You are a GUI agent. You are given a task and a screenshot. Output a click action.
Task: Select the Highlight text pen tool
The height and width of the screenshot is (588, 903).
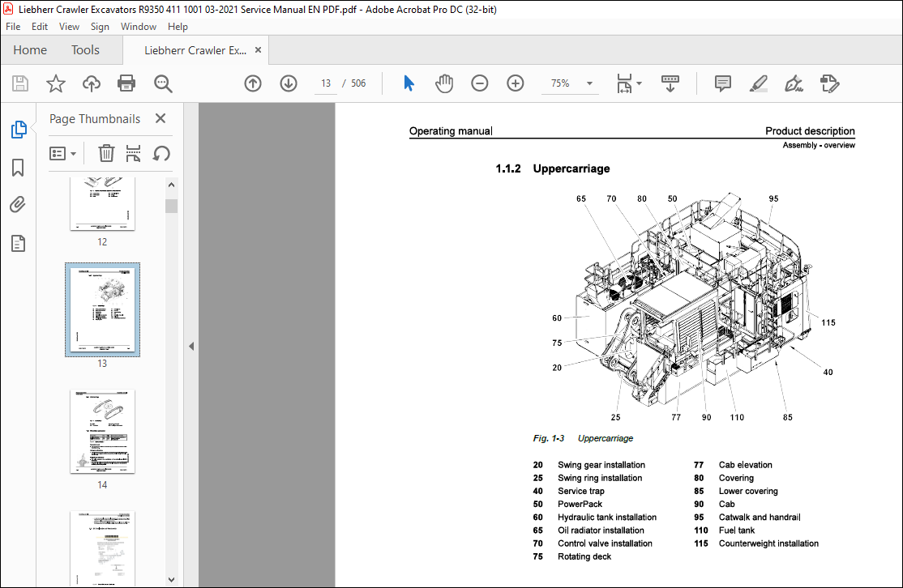[759, 83]
